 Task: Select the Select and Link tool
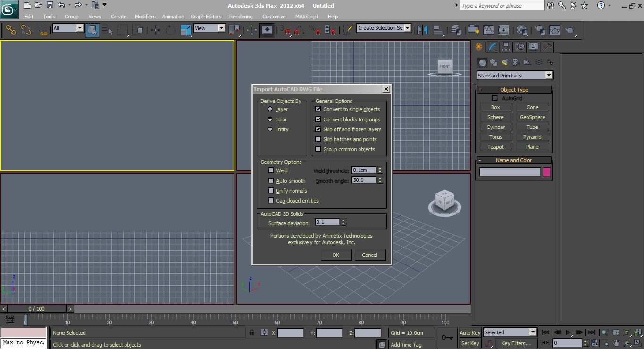coord(10,30)
